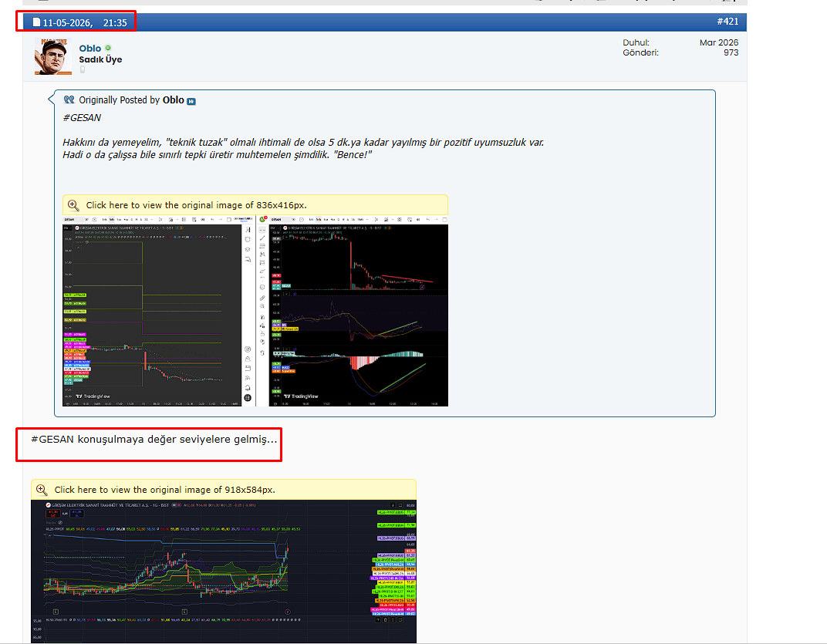Open post permalink #421

[x=727, y=22]
